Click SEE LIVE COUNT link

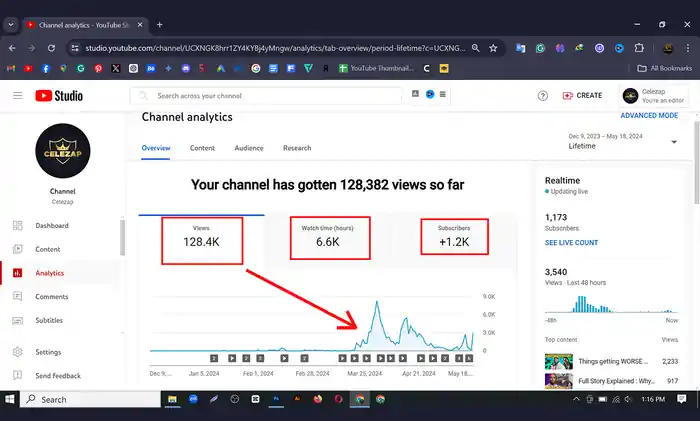pos(571,242)
